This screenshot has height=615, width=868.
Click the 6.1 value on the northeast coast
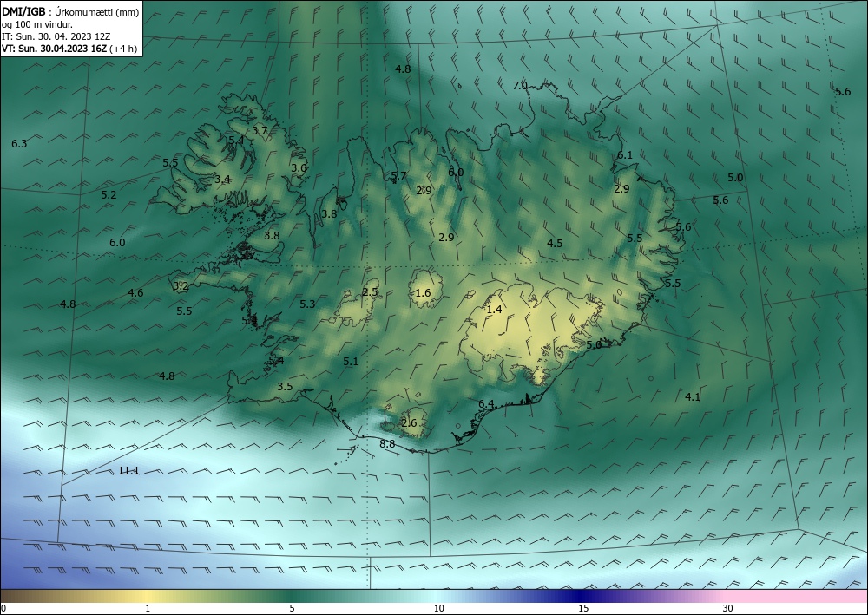[x=624, y=155]
